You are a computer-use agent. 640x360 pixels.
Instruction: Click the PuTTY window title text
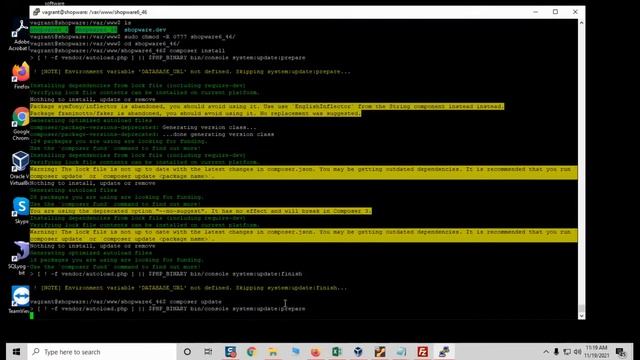(94, 12)
